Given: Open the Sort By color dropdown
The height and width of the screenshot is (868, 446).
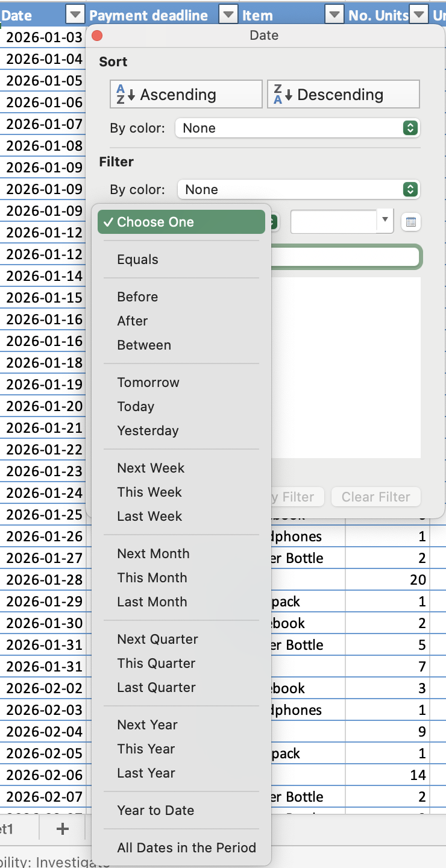Looking at the screenshot, I should (298, 128).
